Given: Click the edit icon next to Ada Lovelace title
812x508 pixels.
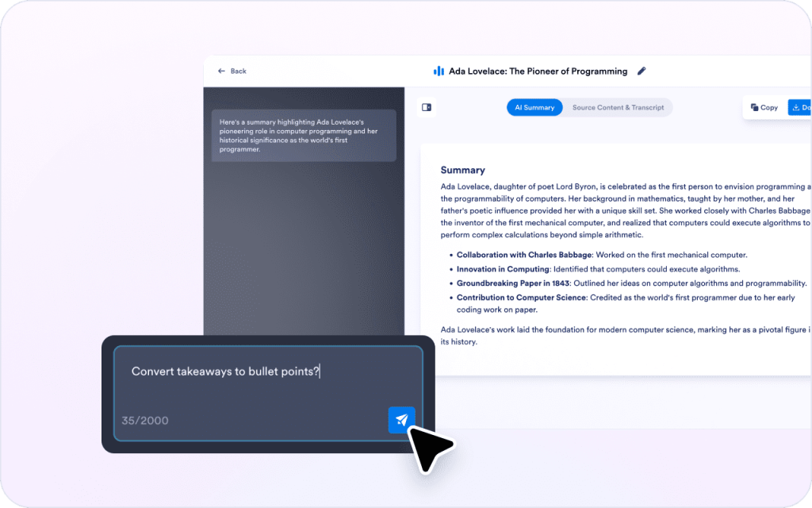Looking at the screenshot, I should pos(642,71).
